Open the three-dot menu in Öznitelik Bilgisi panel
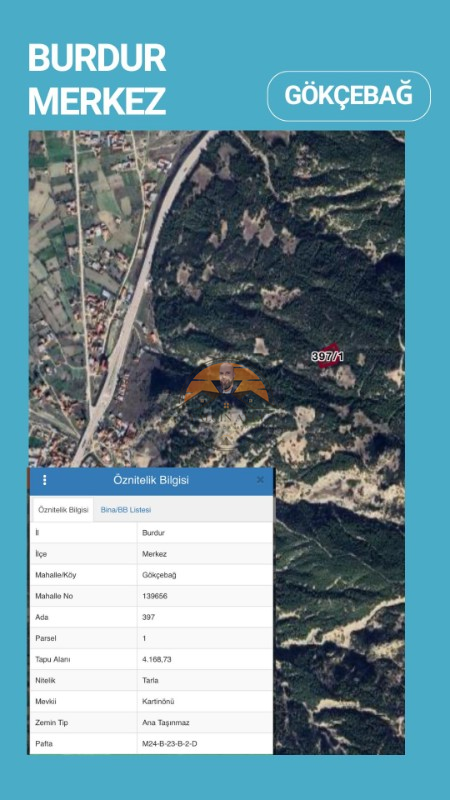 (44, 480)
